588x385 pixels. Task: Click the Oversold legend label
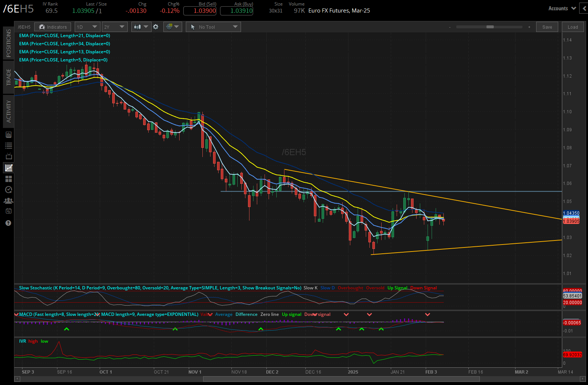[x=375, y=288]
